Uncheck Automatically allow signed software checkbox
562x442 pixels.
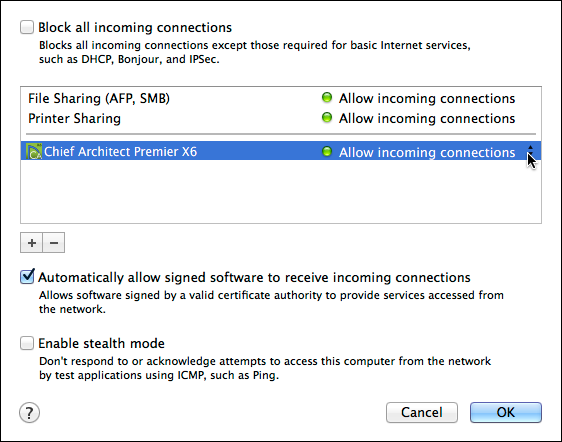pos(27,277)
